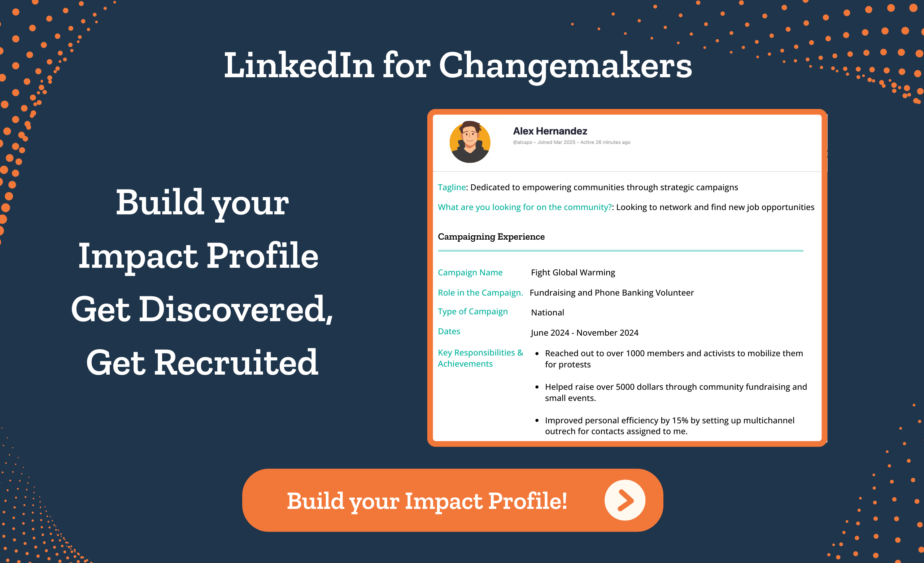This screenshot has width=924, height=563.
Task: Click the teal divider under Campaigning Experience
Action: pyautogui.click(x=620, y=250)
